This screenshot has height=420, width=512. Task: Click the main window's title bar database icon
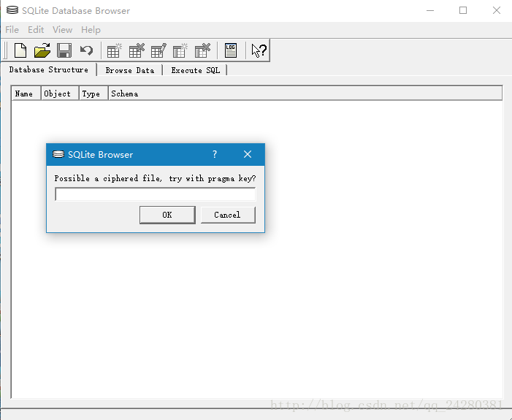(12, 10)
